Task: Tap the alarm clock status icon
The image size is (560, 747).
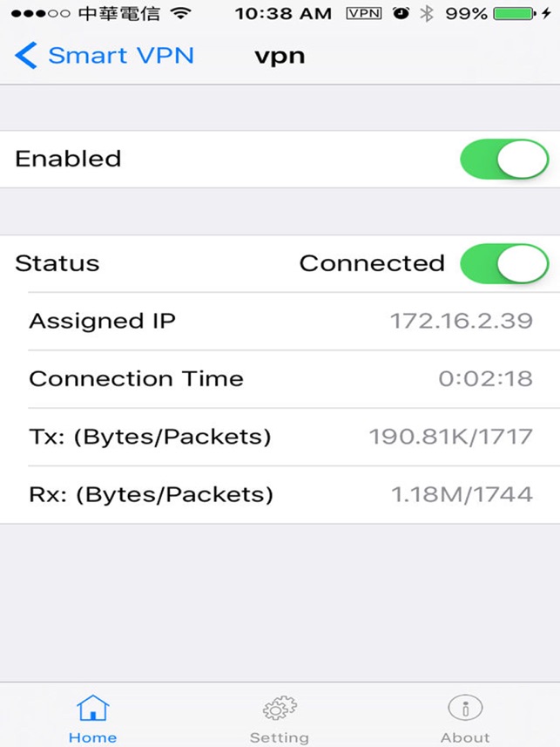Action: click(x=401, y=13)
